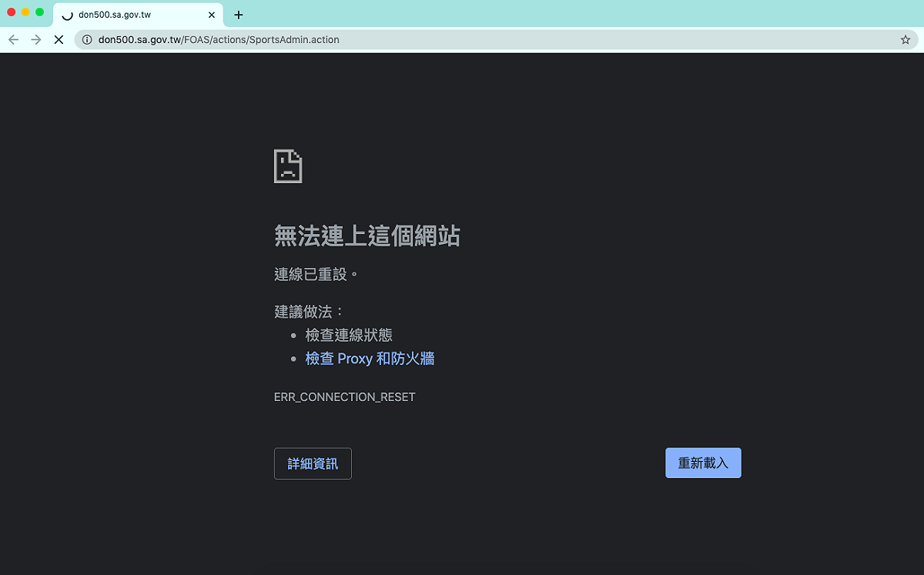This screenshot has width=924, height=575.
Task: Click the 檢查連線狀態 suggestion text
Action: tap(349, 336)
